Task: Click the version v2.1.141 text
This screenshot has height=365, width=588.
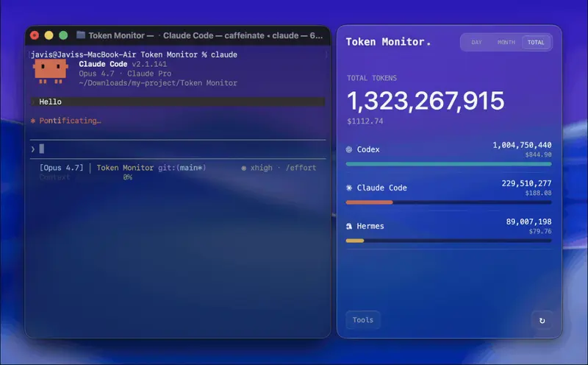Action: coord(149,64)
